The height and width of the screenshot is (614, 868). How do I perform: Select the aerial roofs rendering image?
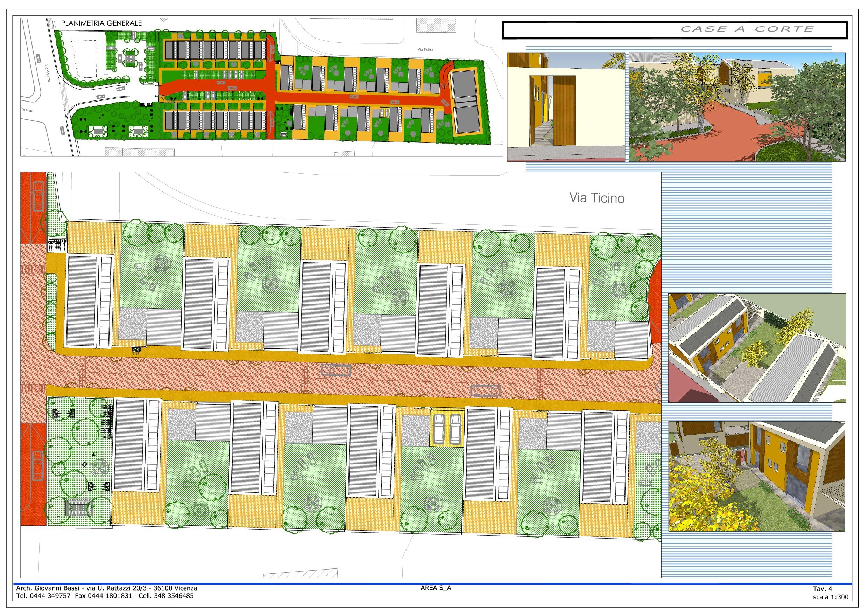756,347
